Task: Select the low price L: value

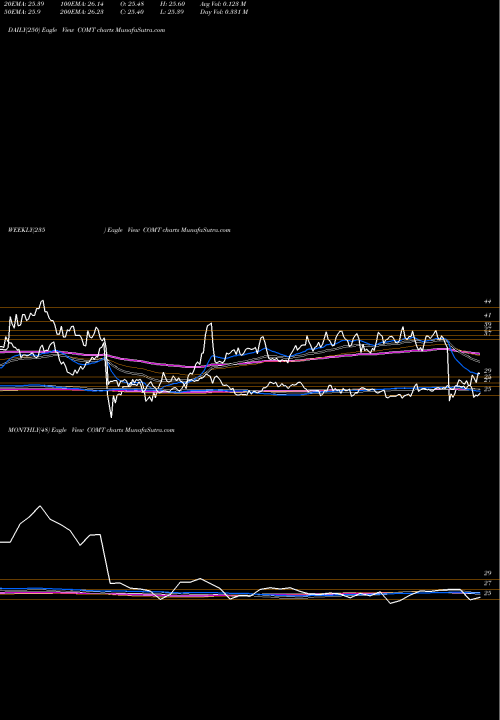Action: click(172, 12)
